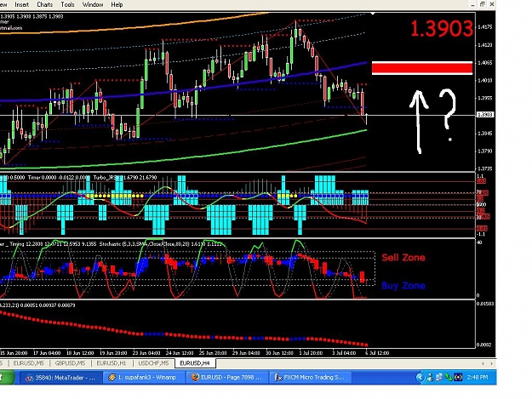Viewport: 532px width, 399px height.
Task: Click the green arrows connection tray icon
Action: pos(449,377)
